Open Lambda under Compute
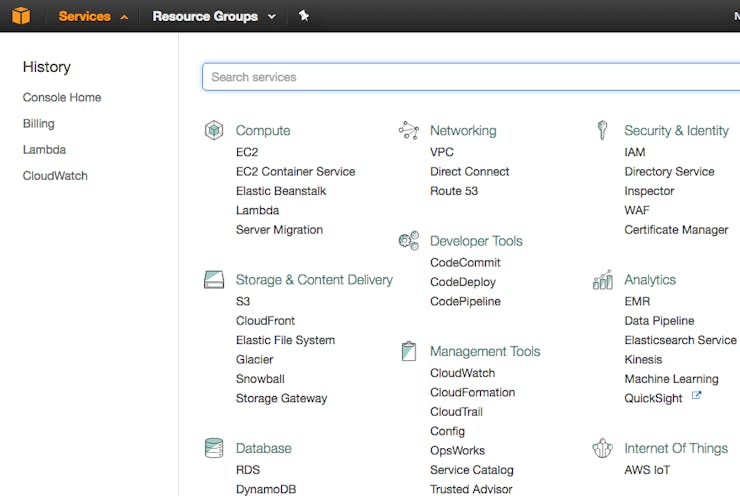Screen dimensions: 740x496 [x=257, y=210]
